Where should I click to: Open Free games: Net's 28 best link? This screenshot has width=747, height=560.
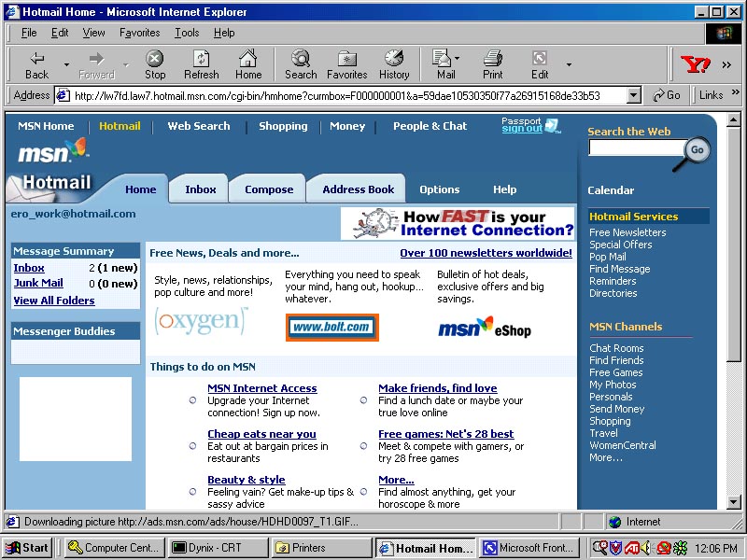point(446,434)
